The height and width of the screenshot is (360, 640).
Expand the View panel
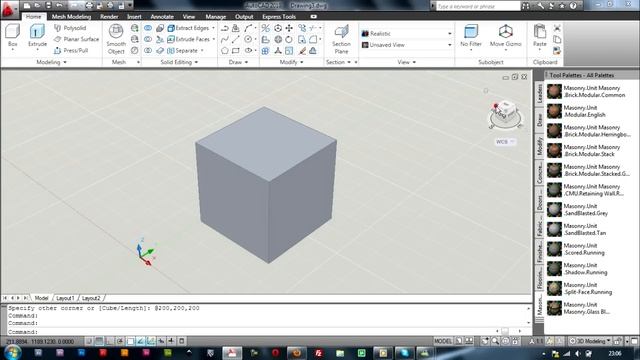click(x=407, y=62)
